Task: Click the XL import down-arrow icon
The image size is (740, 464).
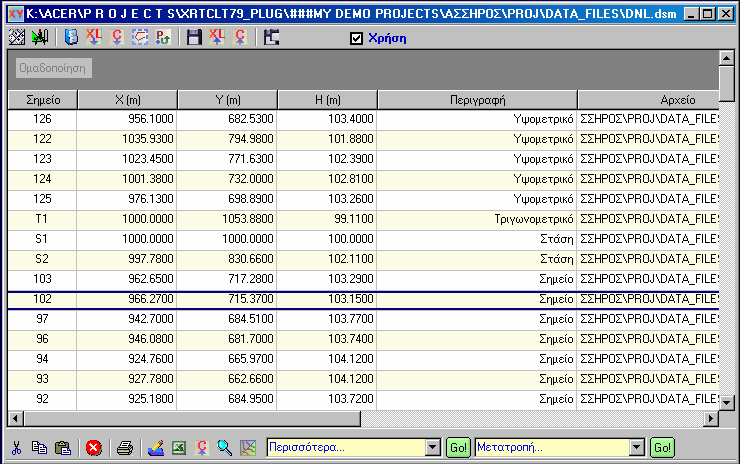Action: click(x=94, y=37)
